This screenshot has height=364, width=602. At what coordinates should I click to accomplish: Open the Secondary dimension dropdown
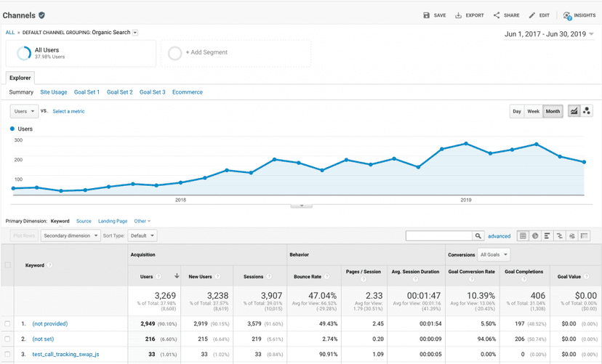click(x=71, y=235)
